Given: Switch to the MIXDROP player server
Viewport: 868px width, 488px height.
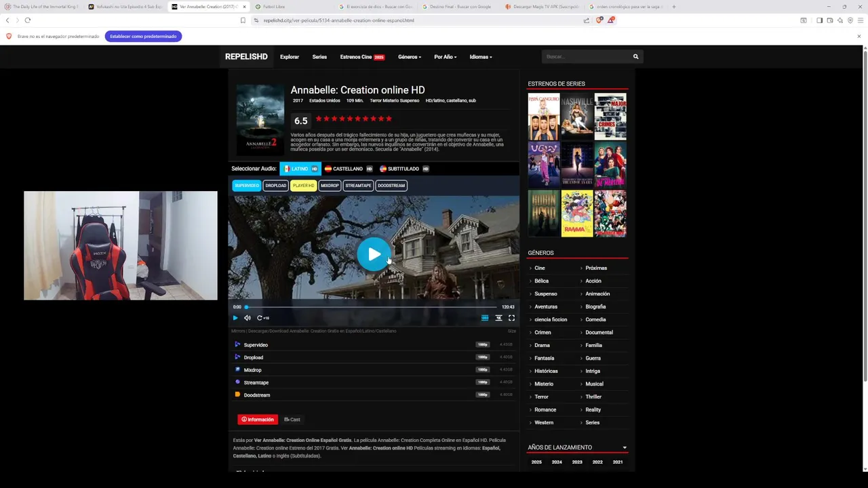Looking at the screenshot, I should pyautogui.click(x=330, y=186).
